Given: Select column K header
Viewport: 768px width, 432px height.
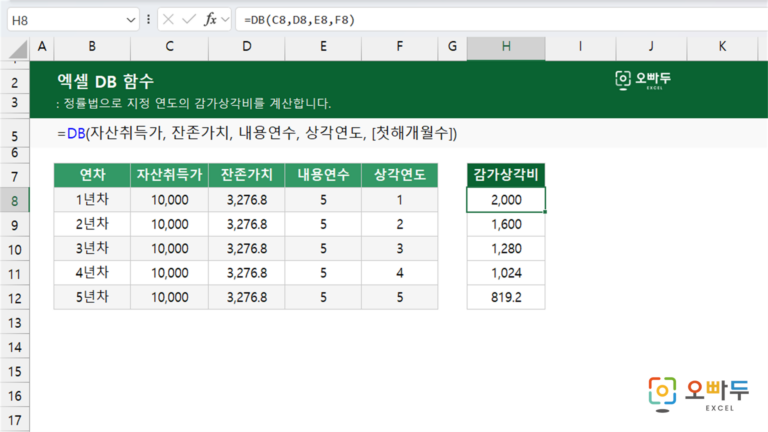Looking at the screenshot, I should click(x=722, y=47).
